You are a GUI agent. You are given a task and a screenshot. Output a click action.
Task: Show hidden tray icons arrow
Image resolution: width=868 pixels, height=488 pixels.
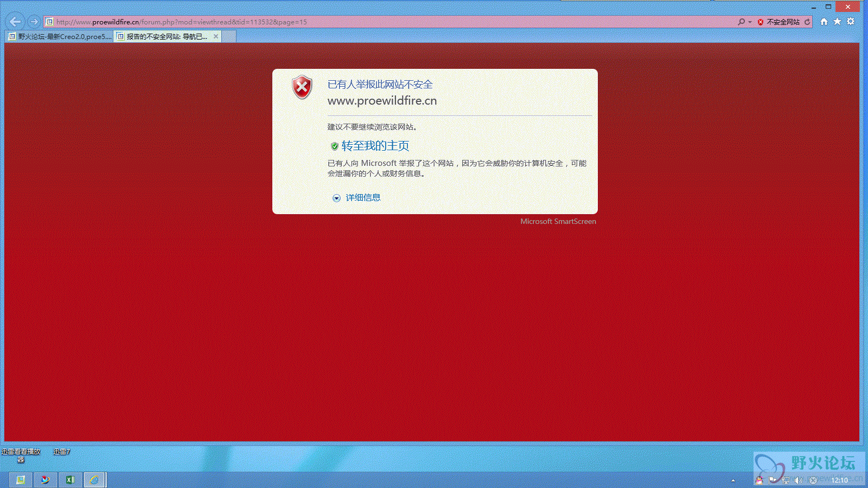(x=733, y=480)
